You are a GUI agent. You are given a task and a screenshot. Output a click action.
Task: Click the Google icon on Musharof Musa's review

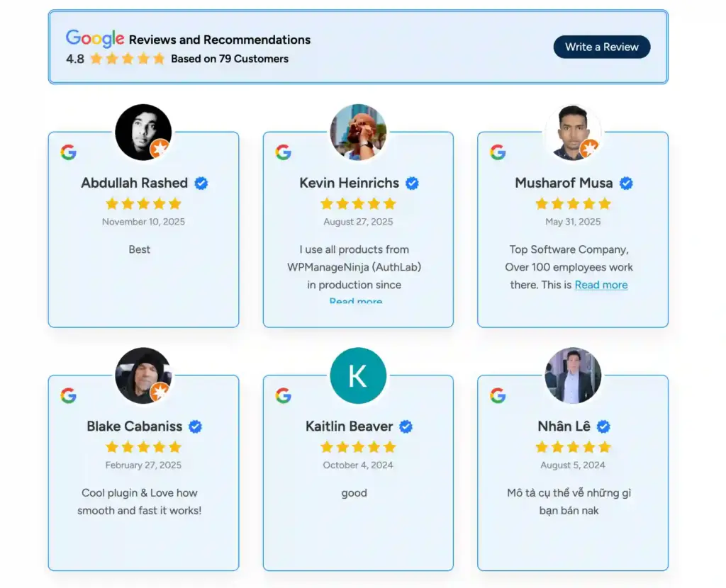(499, 151)
